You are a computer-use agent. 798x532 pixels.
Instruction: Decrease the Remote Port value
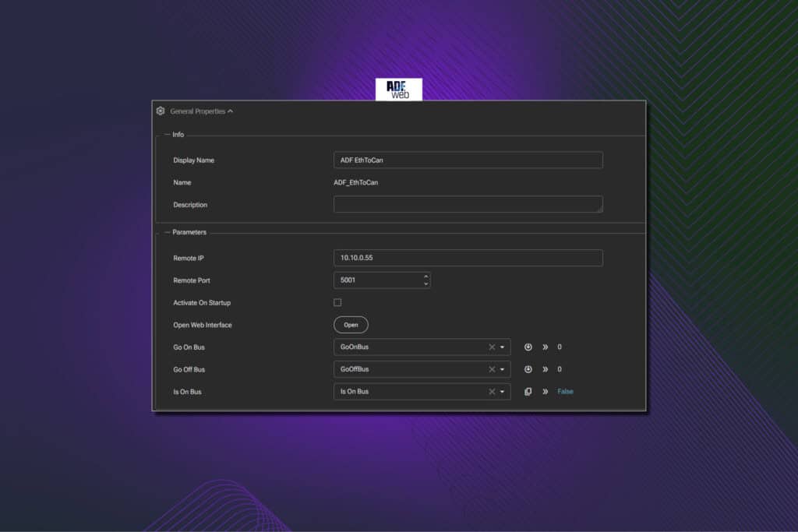426,284
